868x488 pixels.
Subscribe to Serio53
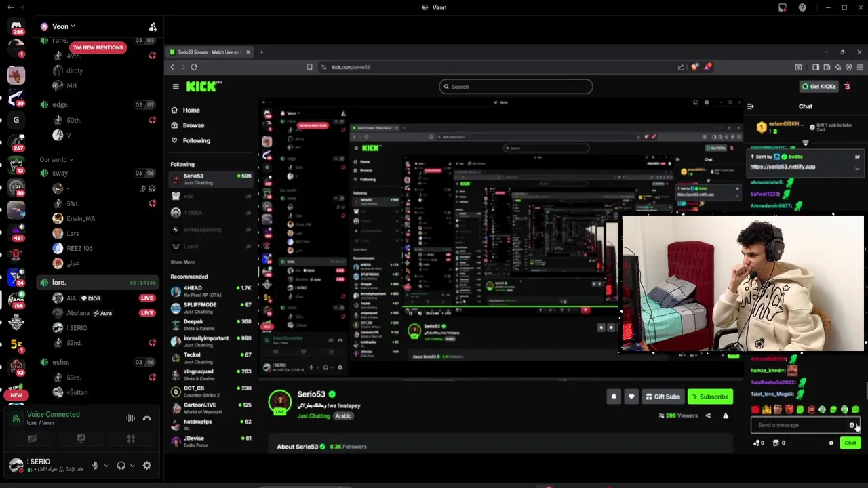click(x=710, y=396)
